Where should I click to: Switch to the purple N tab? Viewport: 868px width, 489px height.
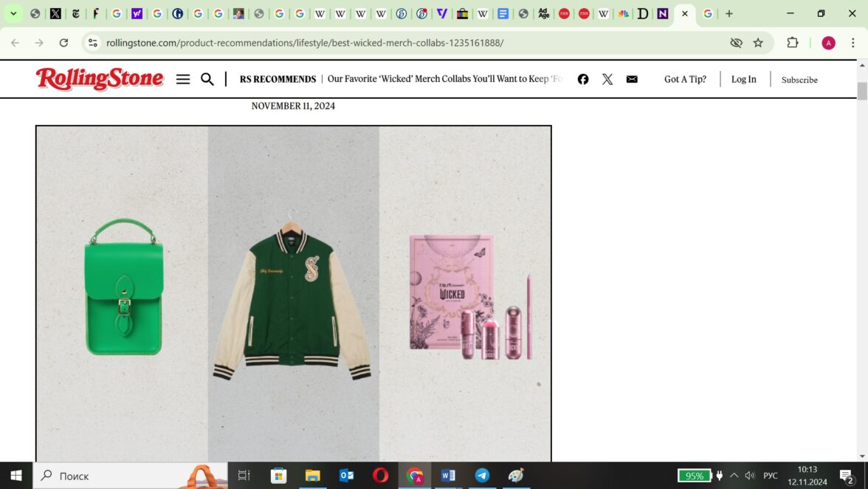pos(663,14)
